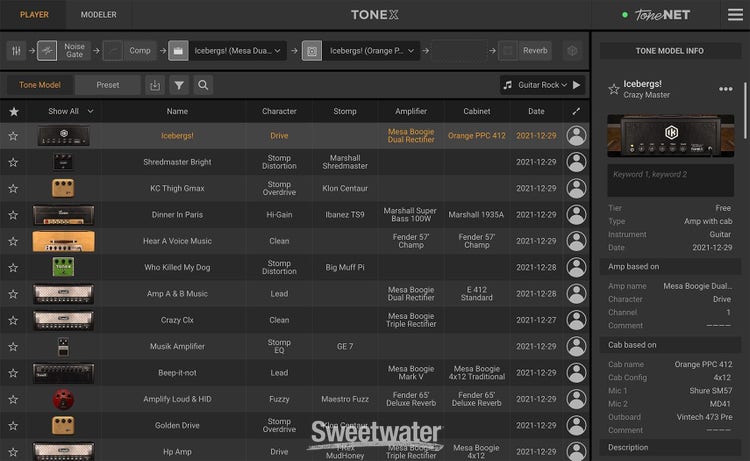Favorite the KC Thigh Gmax row
The height and width of the screenshot is (461, 750).
13,189
